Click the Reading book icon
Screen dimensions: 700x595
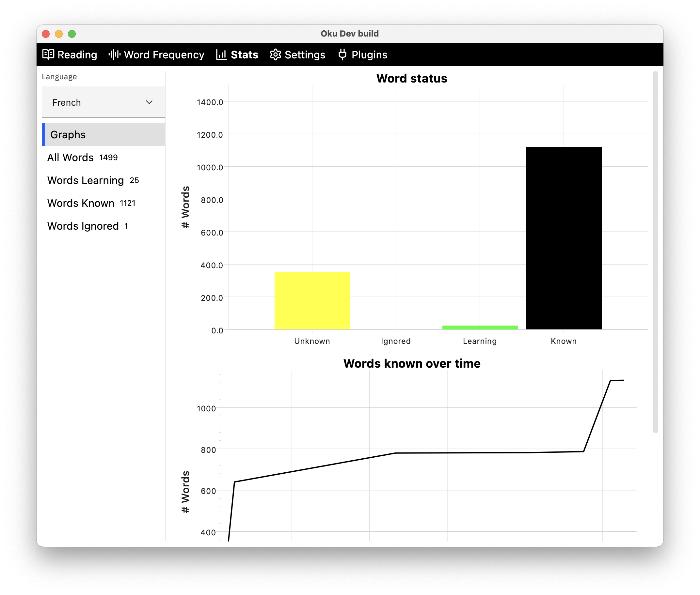48,54
